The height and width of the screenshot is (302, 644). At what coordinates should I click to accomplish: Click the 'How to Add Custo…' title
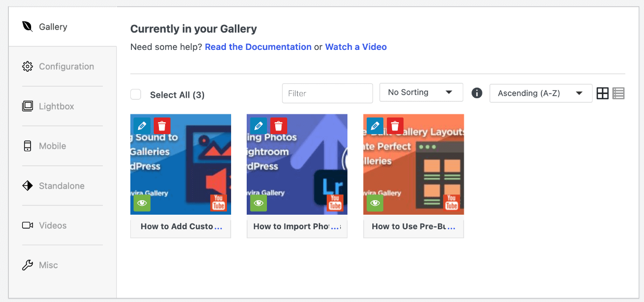point(181,227)
